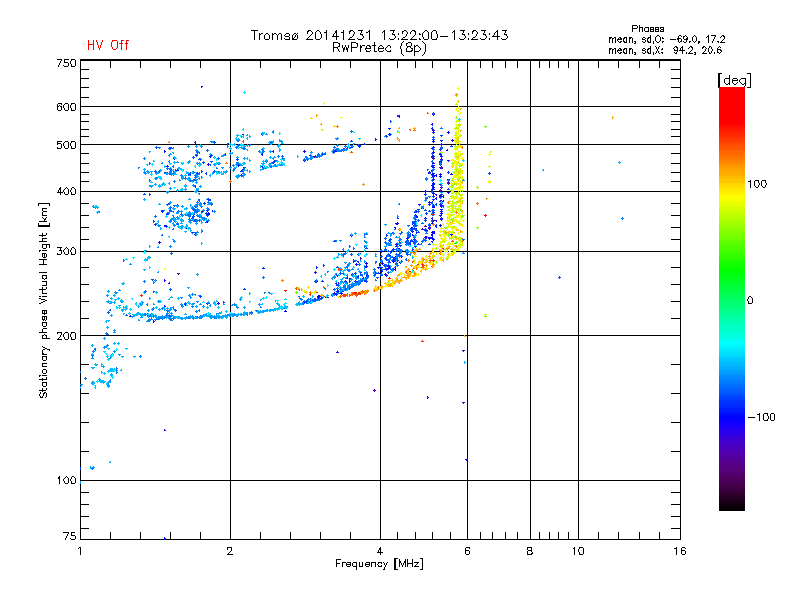Click the red 'HV Off' status label

coord(108,45)
